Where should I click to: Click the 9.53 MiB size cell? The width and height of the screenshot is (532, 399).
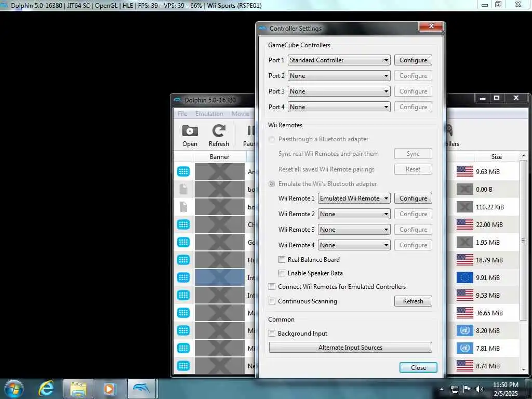click(487, 295)
